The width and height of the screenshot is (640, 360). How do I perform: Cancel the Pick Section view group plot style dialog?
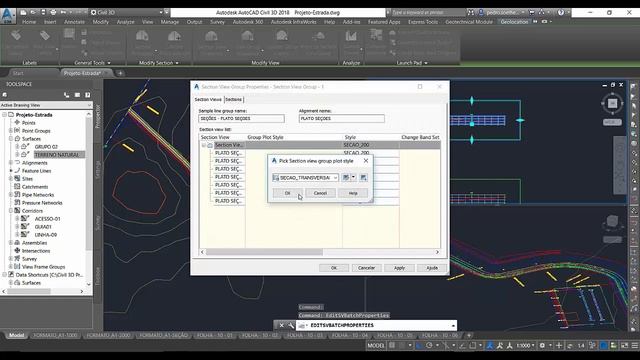[320, 193]
